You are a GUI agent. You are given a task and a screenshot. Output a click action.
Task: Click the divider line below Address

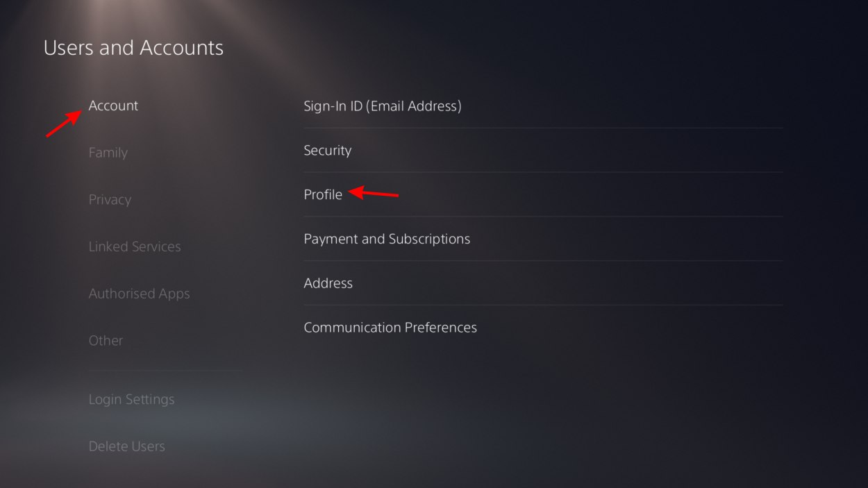543,305
